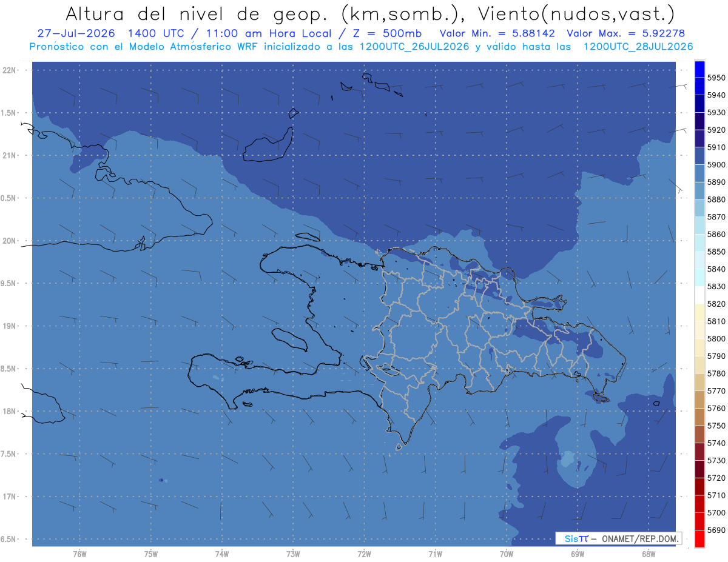Viewport: 728px width, 562px height.
Task: Click 'Valor Max. = 5.92278'
Action: tap(626, 33)
